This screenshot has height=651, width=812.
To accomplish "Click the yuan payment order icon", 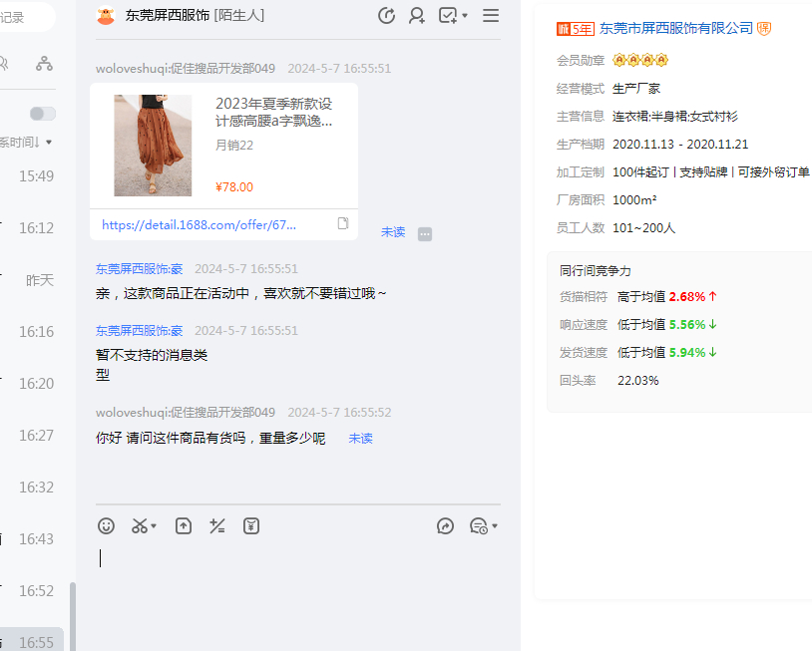I will [251, 526].
